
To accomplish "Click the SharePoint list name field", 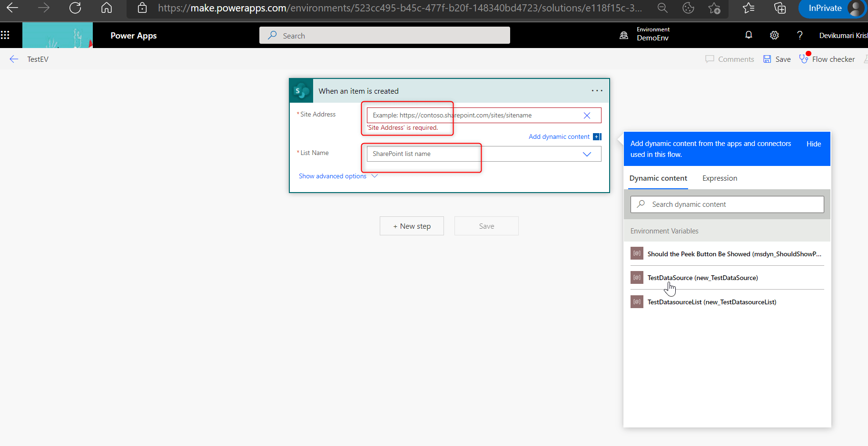I will point(484,154).
